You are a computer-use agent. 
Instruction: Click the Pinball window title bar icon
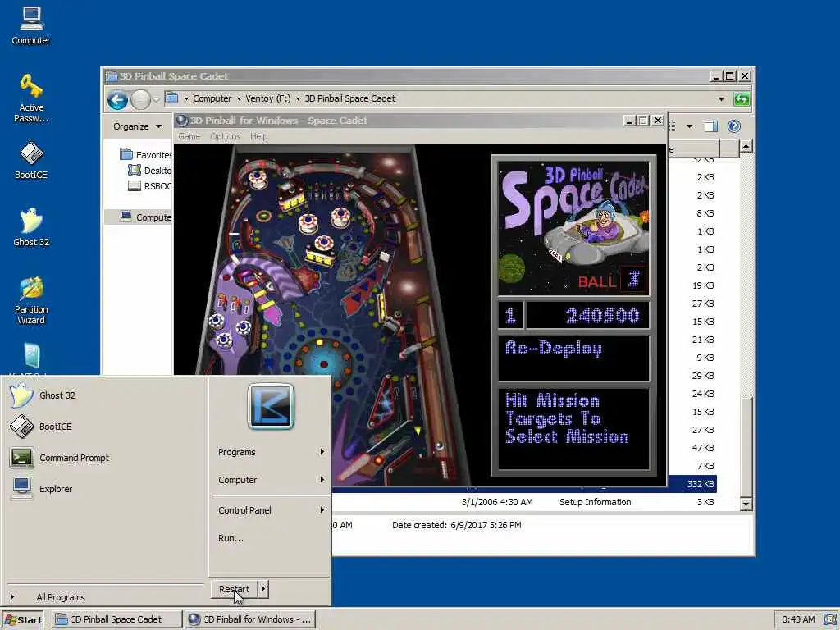pos(182,121)
